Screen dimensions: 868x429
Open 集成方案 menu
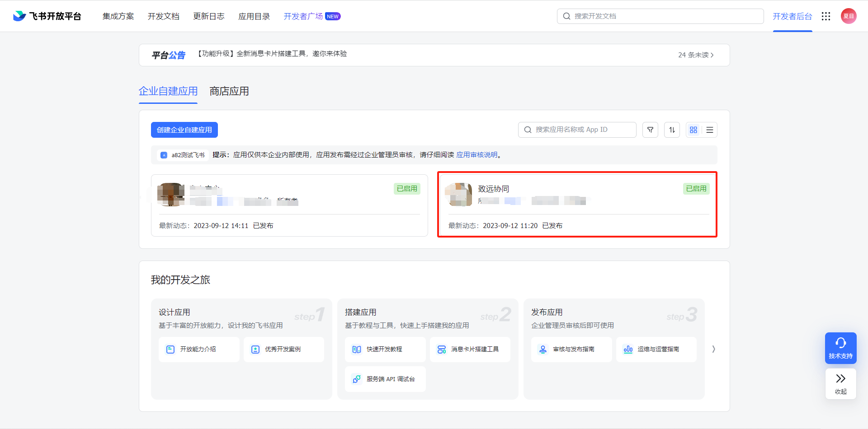tap(118, 16)
